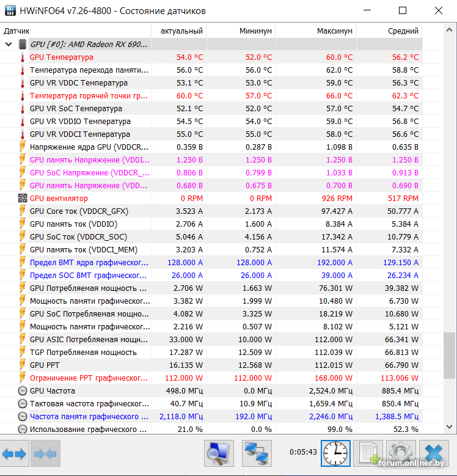
Task: Select the "GPU Температура" sensor row
Action: coord(62,57)
